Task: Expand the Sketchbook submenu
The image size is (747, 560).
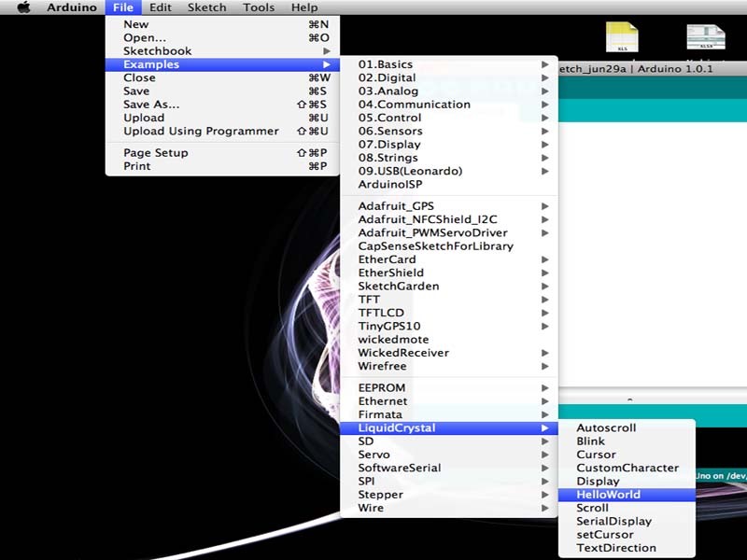Action: pos(222,51)
